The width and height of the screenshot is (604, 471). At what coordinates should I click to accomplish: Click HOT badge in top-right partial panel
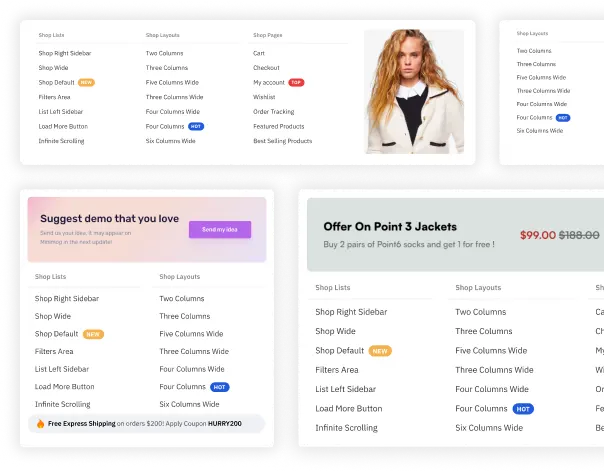coord(563,118)
